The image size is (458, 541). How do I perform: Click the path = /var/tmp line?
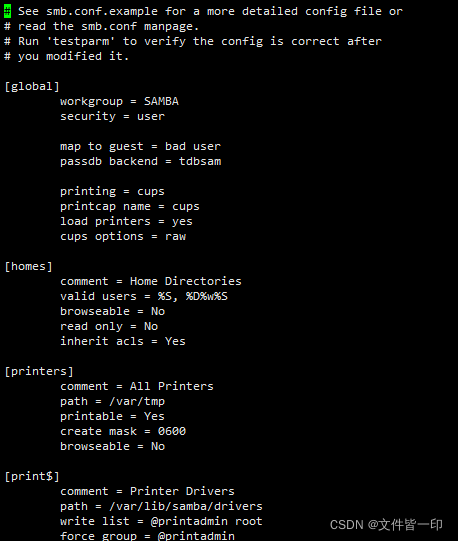point(113,401)
